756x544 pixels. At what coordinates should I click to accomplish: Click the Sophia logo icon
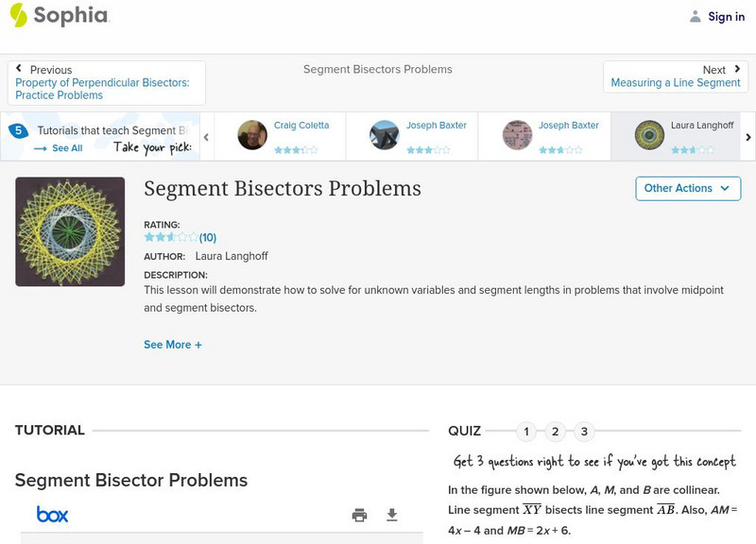click(19, 15)
